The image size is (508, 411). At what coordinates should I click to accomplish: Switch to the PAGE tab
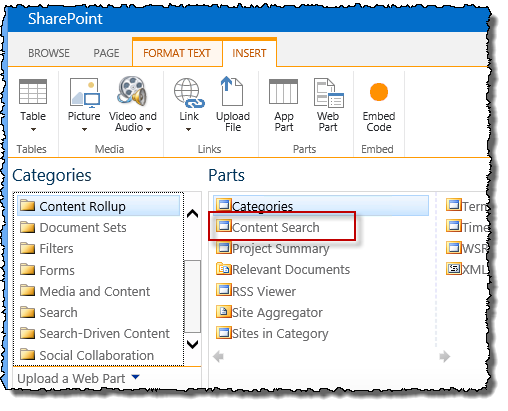pos(106,53)
